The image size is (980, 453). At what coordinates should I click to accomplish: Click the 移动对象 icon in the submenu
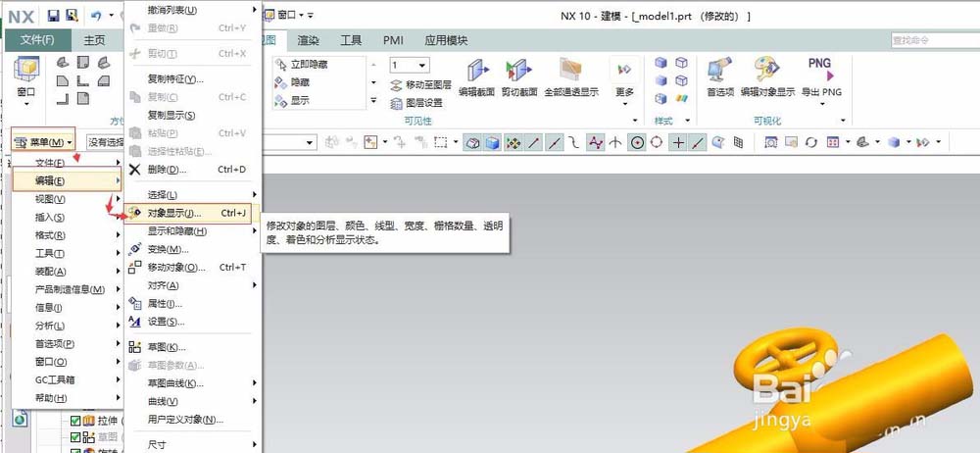point(134,267)
